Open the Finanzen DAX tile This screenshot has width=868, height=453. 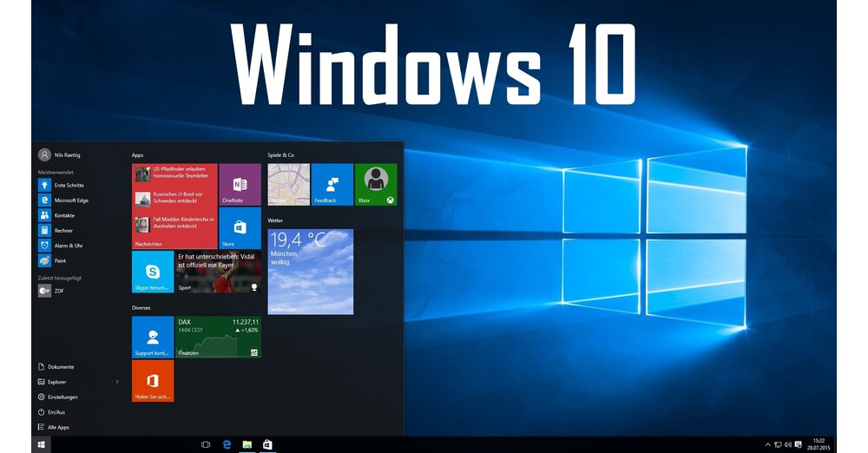click(218, 338)
